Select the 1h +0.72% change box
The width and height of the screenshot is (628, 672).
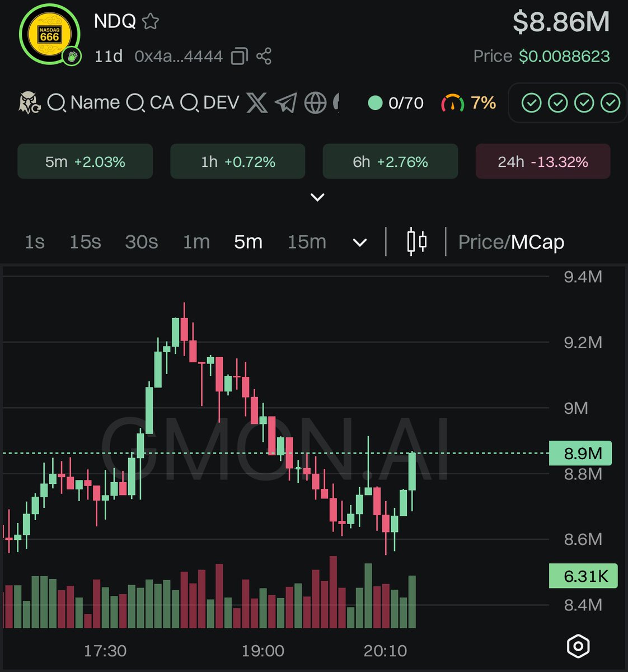tap(238, 161)
